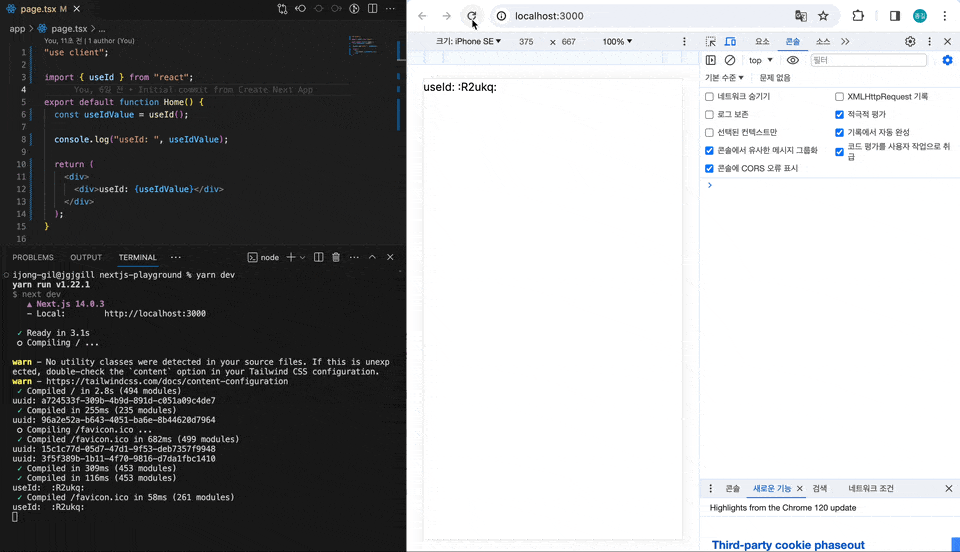Create a live expression with eye icon
Image resolution: width=960 pixels, height=552 pixels.
coord(793,60)
